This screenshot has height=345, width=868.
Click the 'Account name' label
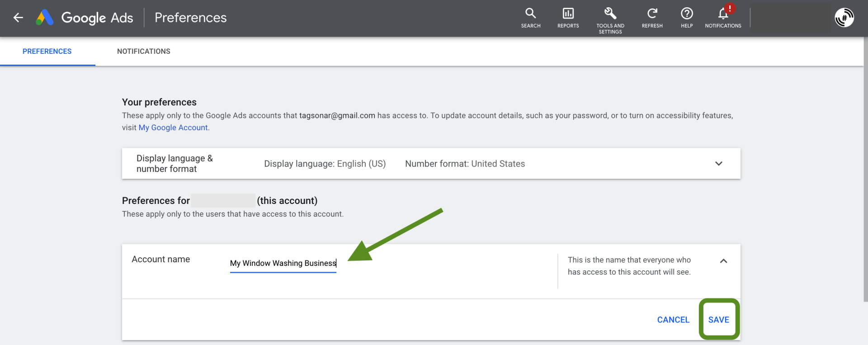click(161, 259)
